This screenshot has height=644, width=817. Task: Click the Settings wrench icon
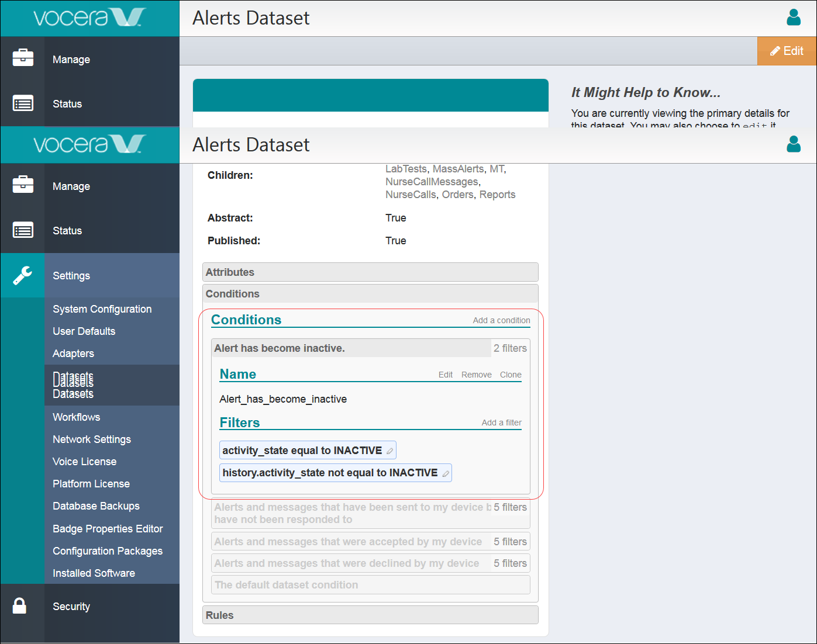pos(23,275)
